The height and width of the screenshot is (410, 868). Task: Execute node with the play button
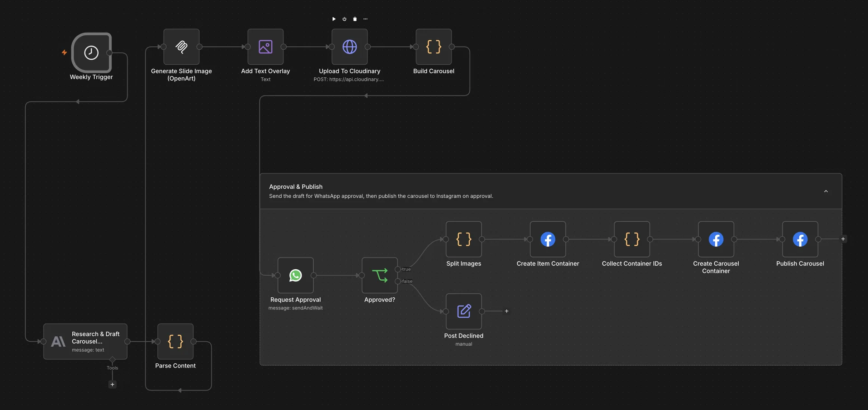(x=334, y=19)
